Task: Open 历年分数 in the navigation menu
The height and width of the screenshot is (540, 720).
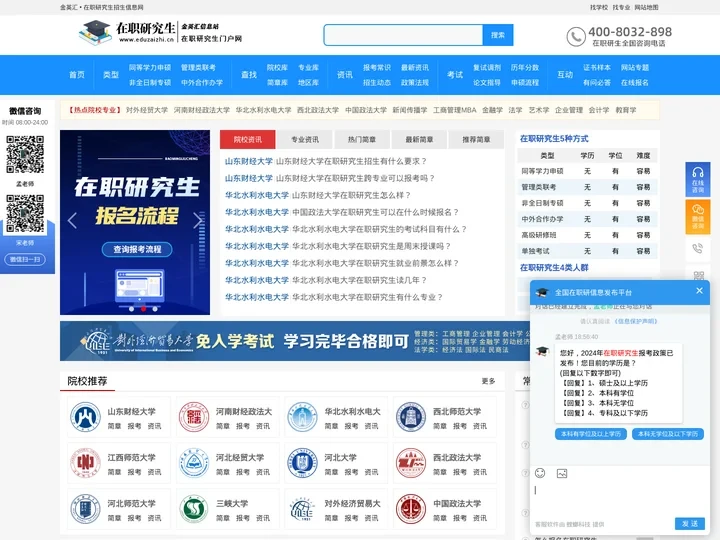Action: (x=525, y=68)
